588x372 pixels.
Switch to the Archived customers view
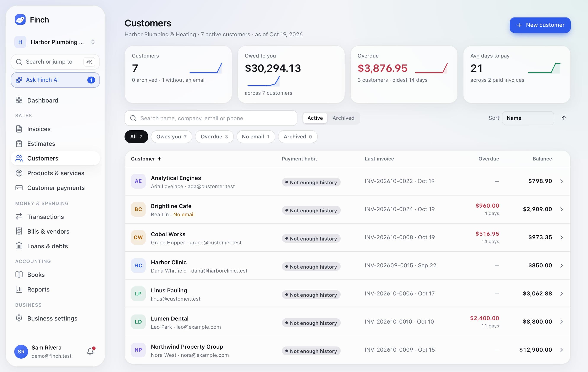343,118
